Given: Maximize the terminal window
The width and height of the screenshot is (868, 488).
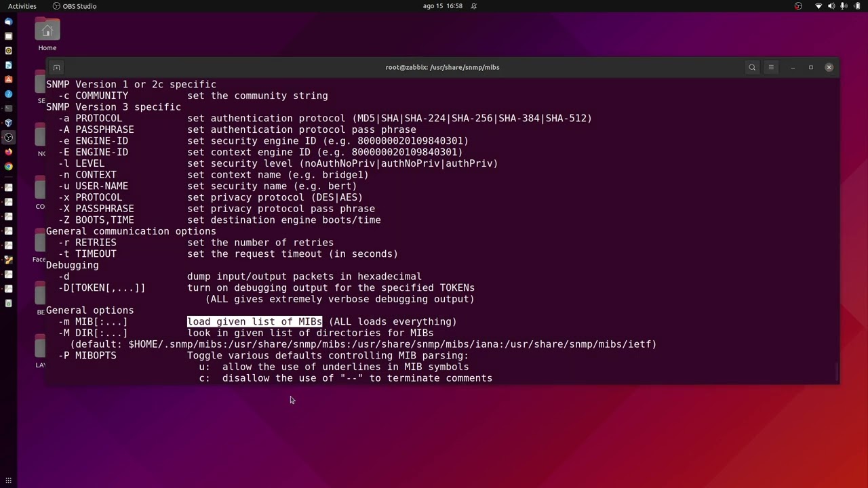Looking at the screenshot, I should point(810,67).
